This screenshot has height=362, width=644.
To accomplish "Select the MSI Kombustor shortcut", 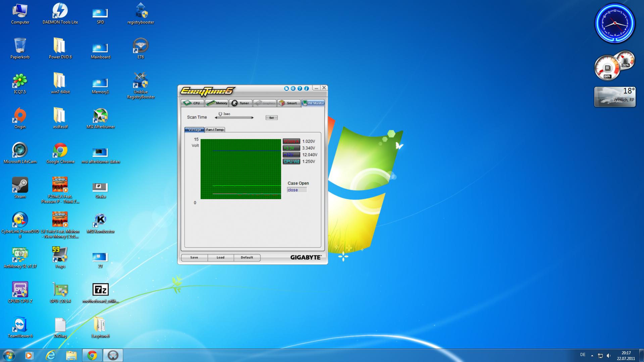I will click(101, 223).
